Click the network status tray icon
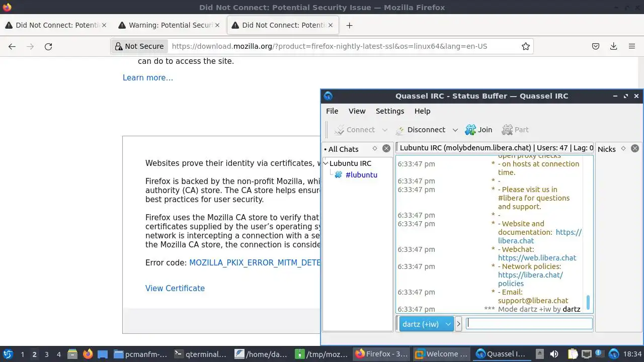The image size is (644, 362). tap(586, 354)
